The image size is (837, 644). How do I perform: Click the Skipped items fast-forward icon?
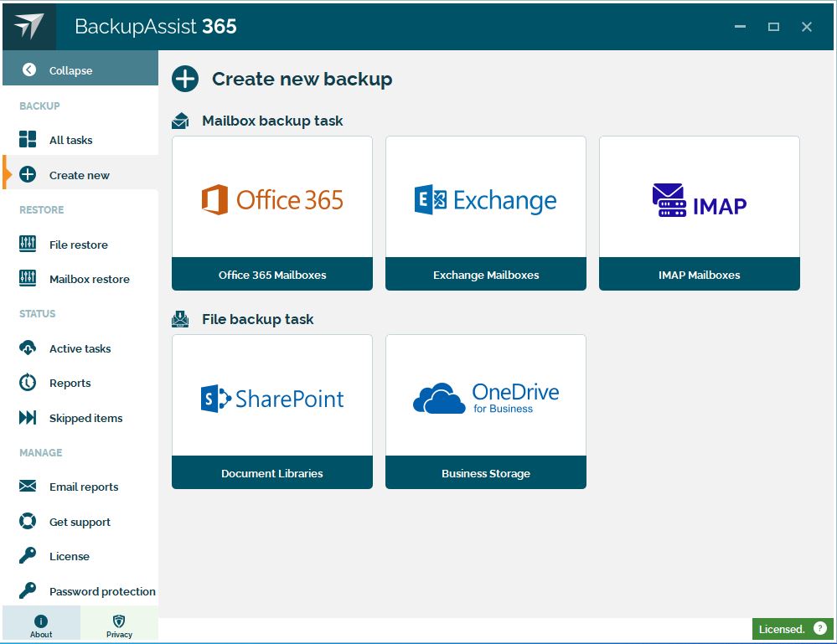point(28,417)
